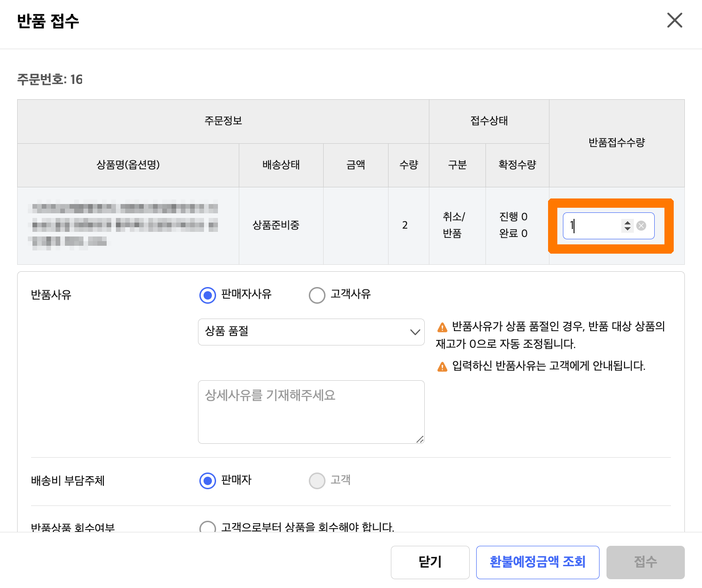Select 판매자사유 radio option
This screenshot has height=588, width=702.
pos(208,295)
